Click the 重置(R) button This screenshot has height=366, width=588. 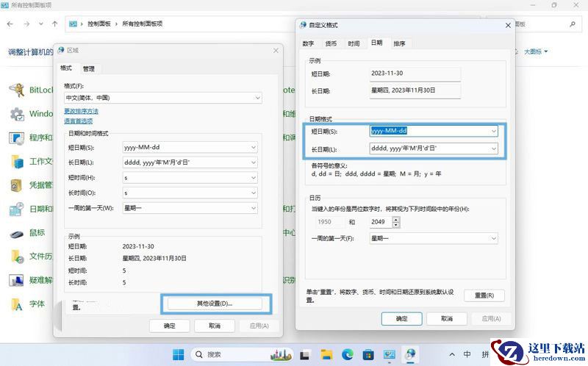point(484,295)
